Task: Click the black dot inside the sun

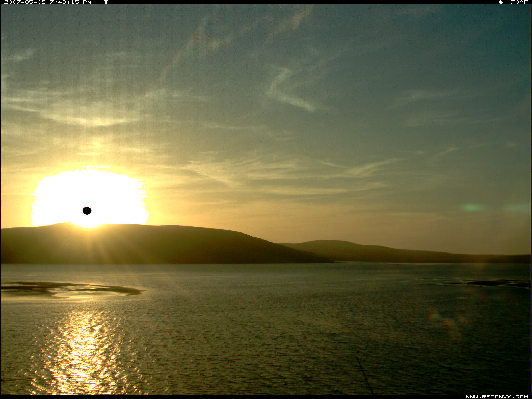Action: (x=87, y=210)
